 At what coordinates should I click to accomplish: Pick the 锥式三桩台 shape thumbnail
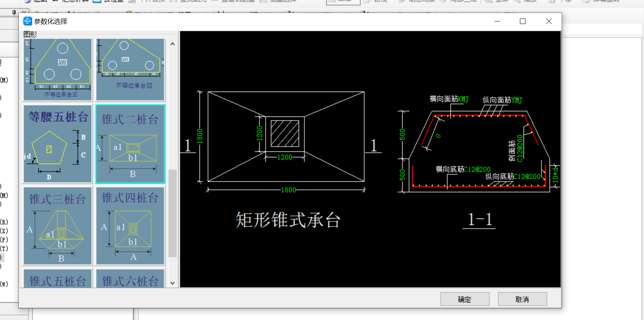pos(58,226)
